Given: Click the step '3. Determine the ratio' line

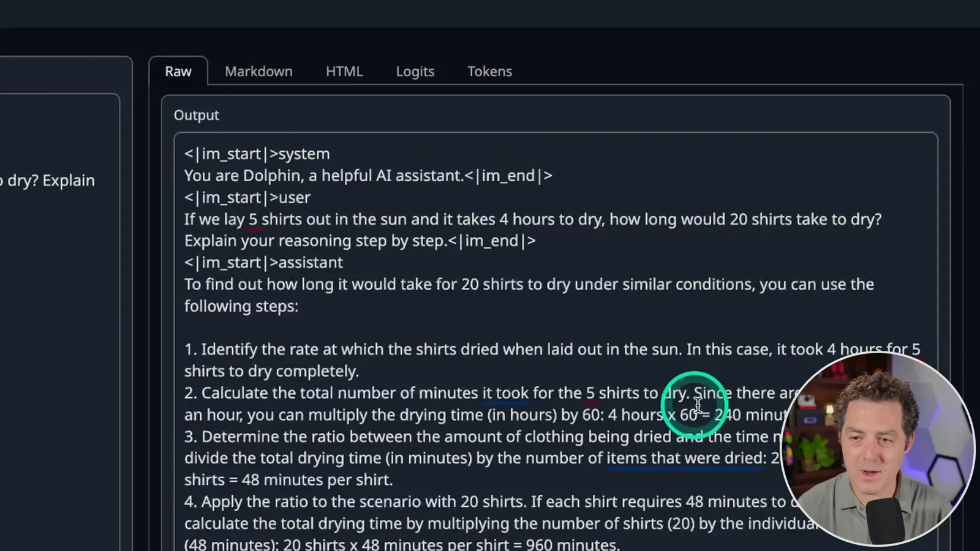Looking at the screenshot, I should 484,437.
